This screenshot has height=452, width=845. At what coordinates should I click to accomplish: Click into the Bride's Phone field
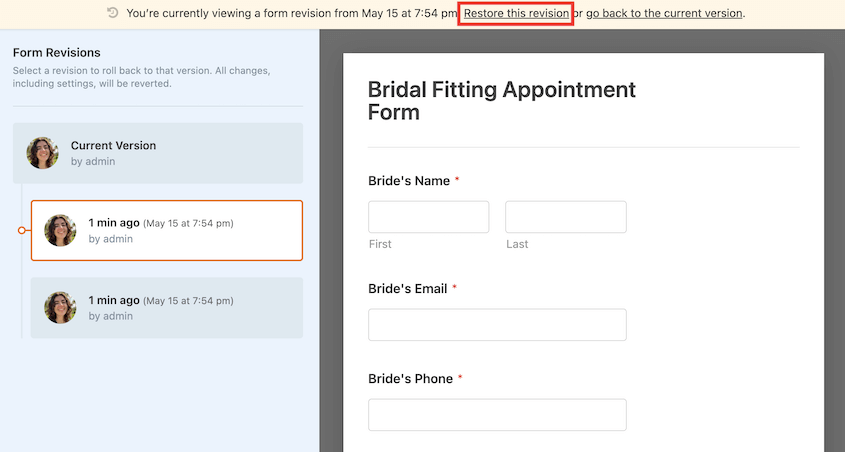(x=497, y=415)
